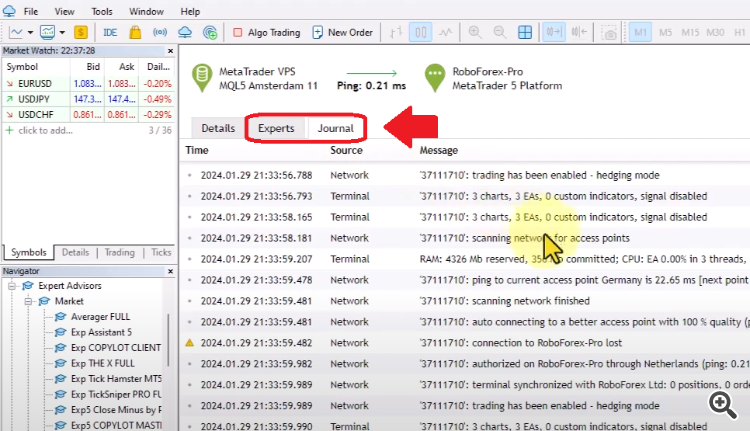Select Exp Tick Hamster MT5 expert
The width and height of the screenshot is (750, 431).
click(x=116, y=379)
